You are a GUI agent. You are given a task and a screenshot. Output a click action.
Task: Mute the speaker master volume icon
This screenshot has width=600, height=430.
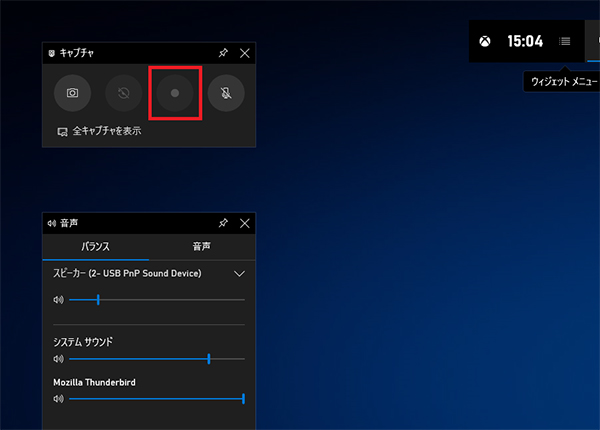tap(59, 300)
